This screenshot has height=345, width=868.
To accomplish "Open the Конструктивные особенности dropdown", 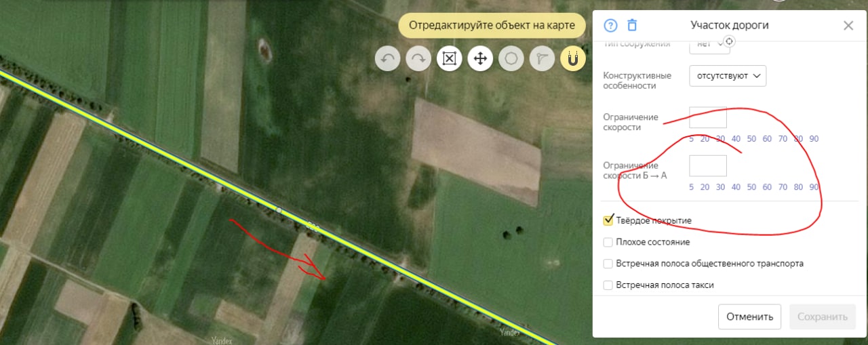I will [x=728, y=76].
